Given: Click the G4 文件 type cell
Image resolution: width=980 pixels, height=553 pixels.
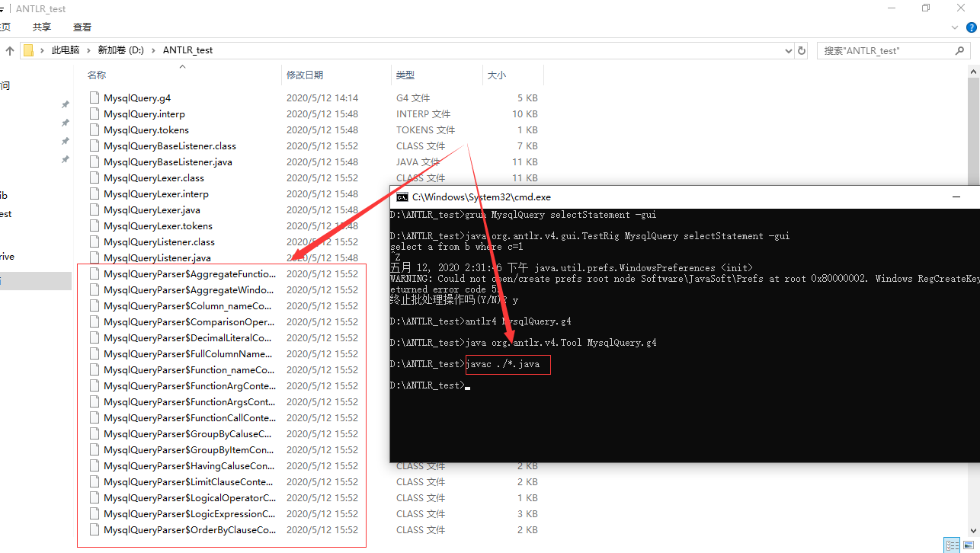Looking at the screenshot, I should point(413,97).
